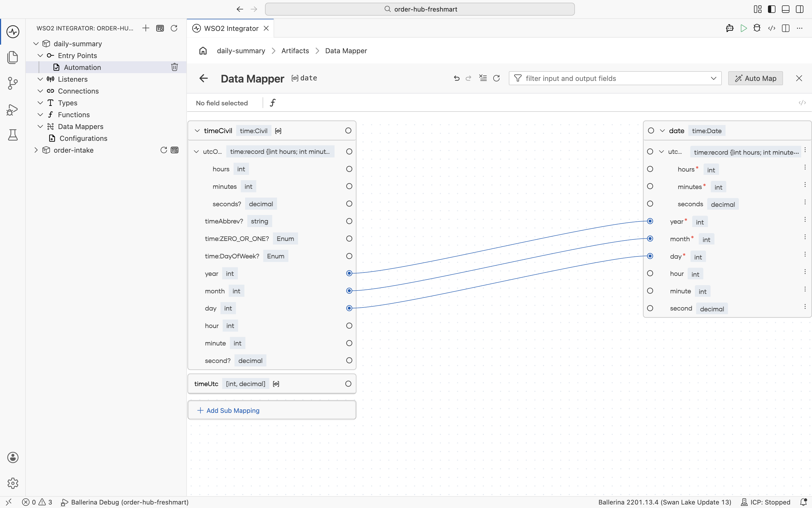The width and height of the screenshot is (812, 508).
Task: Click the plus icon in integrator panel header
Action: (x=146, y=28)
